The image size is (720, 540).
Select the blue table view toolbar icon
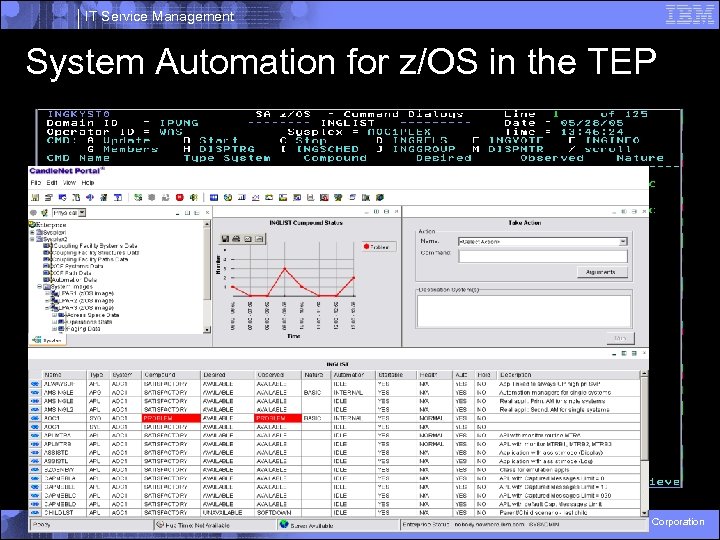click(x=214, y=197)
